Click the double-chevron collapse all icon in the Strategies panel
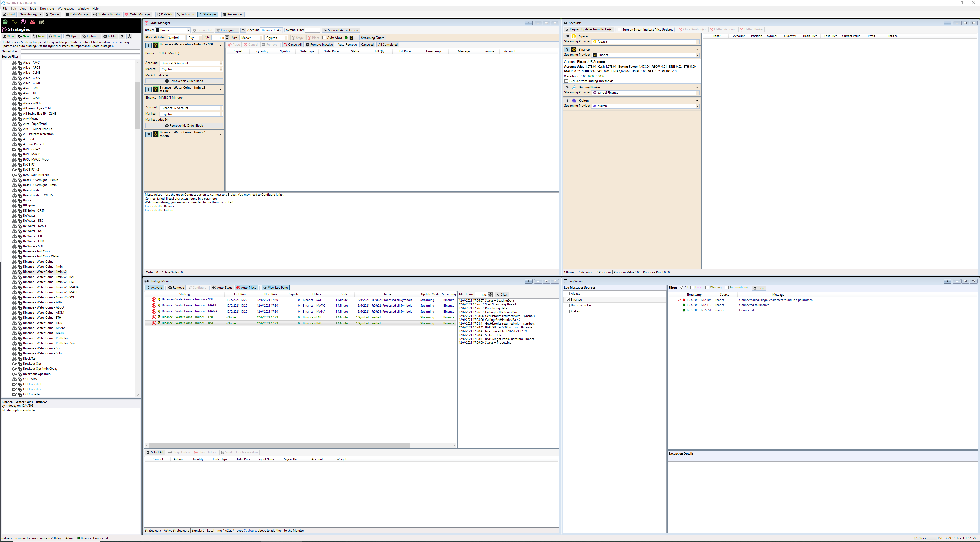 (122, 36)
